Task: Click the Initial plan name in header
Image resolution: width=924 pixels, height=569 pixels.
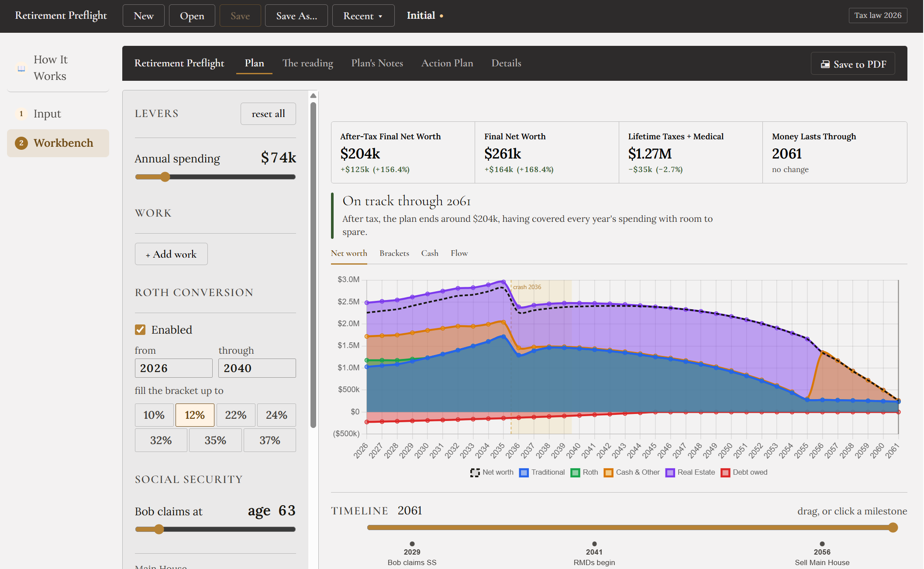Action: point(421,15)
